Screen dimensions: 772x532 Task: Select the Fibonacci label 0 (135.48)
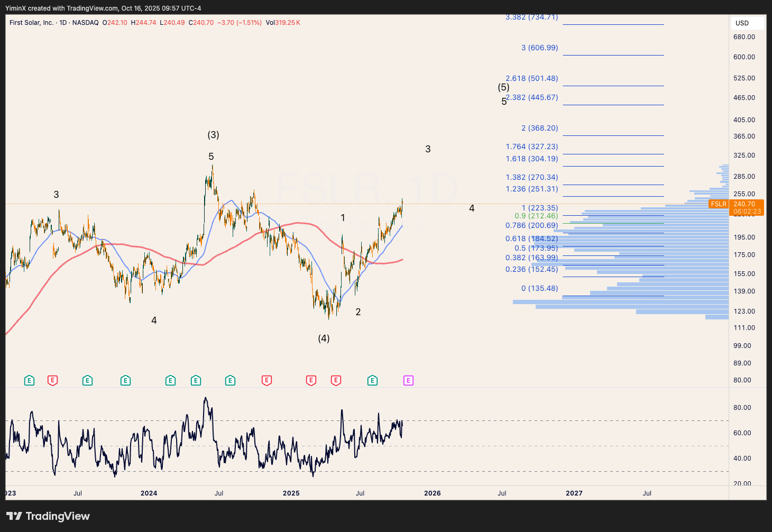pyautogui.click(x=539, y=288)
